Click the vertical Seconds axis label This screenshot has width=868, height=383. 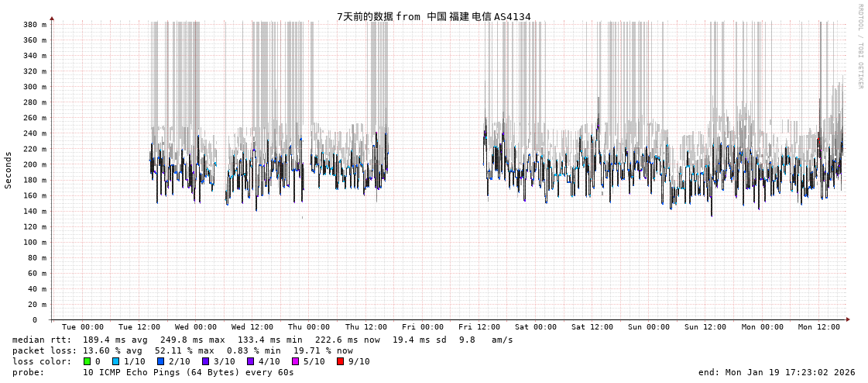9,170
